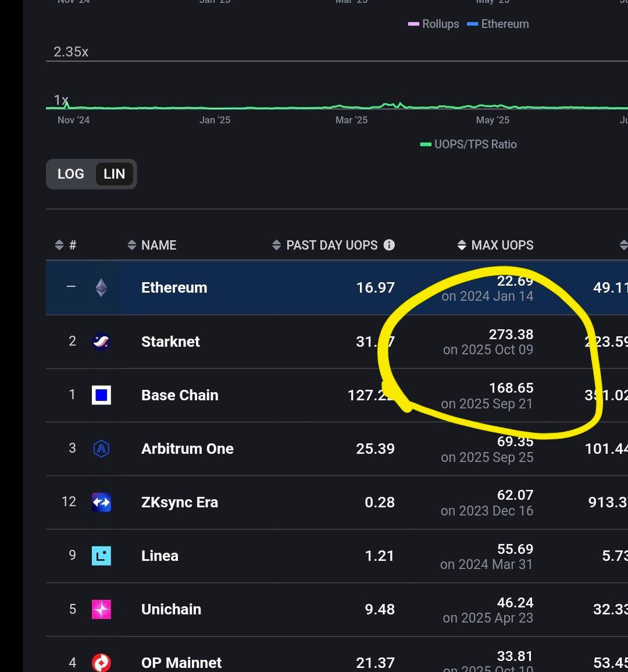Open the Starknet project link
The height and width of the screenshot is (672, 628).
pyautogui.click(x=170, y=342)
